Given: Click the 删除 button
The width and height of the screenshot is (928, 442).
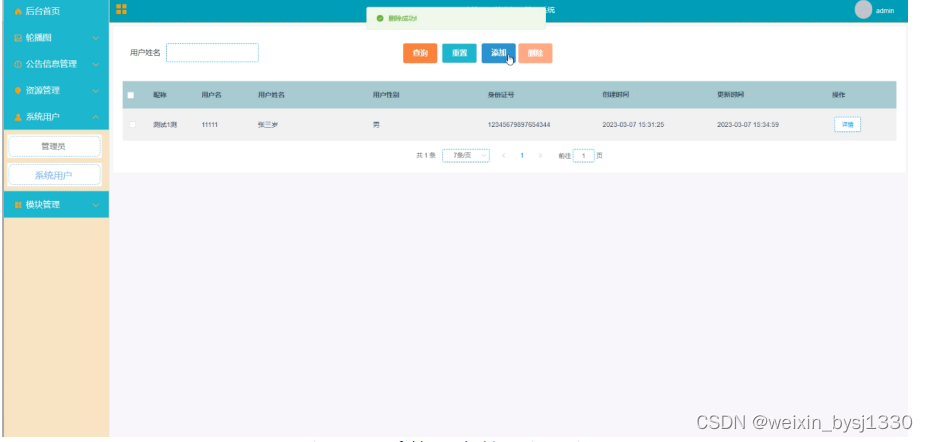Looking at the screenshot, I should pyautogui.click(x=536, y=53).
